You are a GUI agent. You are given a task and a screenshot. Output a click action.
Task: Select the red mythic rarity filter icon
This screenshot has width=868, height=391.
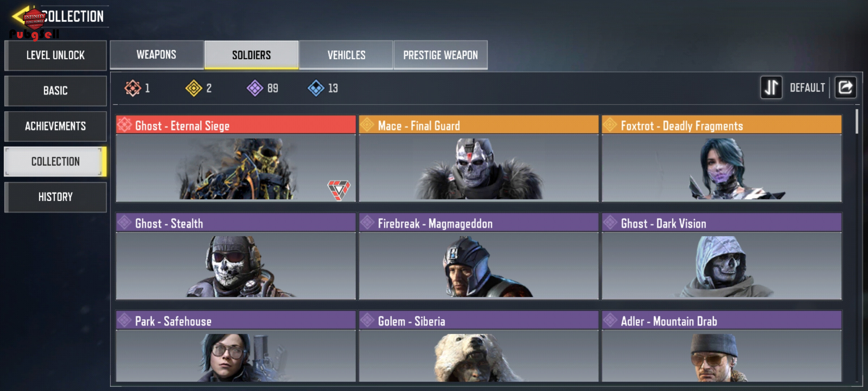tap(132, 88)
